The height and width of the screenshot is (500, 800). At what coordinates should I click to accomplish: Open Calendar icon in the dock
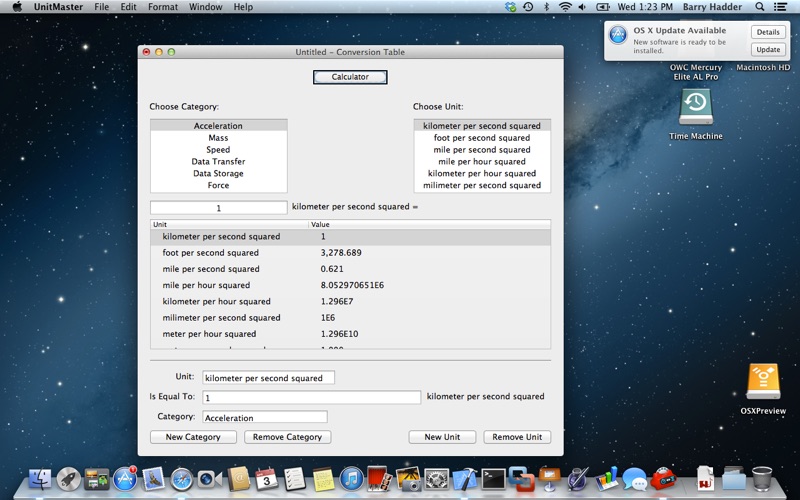pos(266,479)
